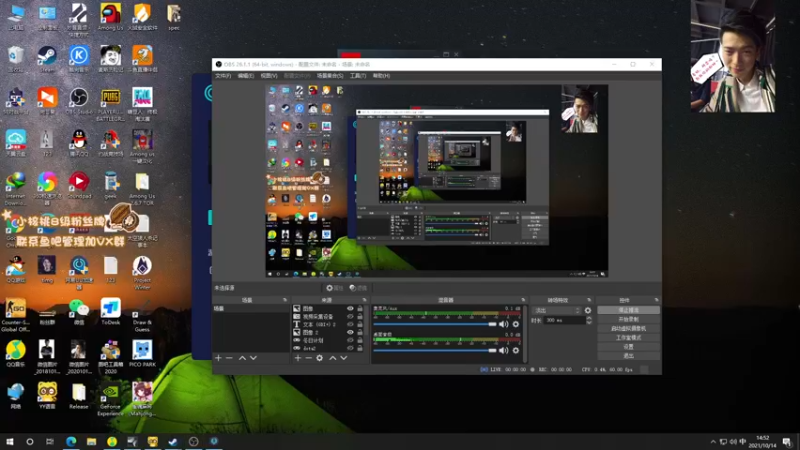Open Among Us desktop shortcut
Image resolution: width=800 pixels, height=450 pixels.
click(110, 16)
